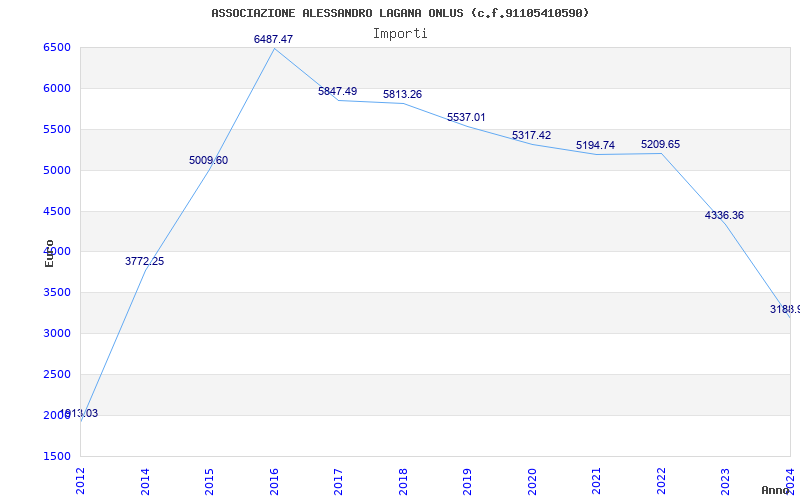Screen dimensions: 800x500
Task: Click the 6500 y-axis tick label
Action: click(57, 47)
